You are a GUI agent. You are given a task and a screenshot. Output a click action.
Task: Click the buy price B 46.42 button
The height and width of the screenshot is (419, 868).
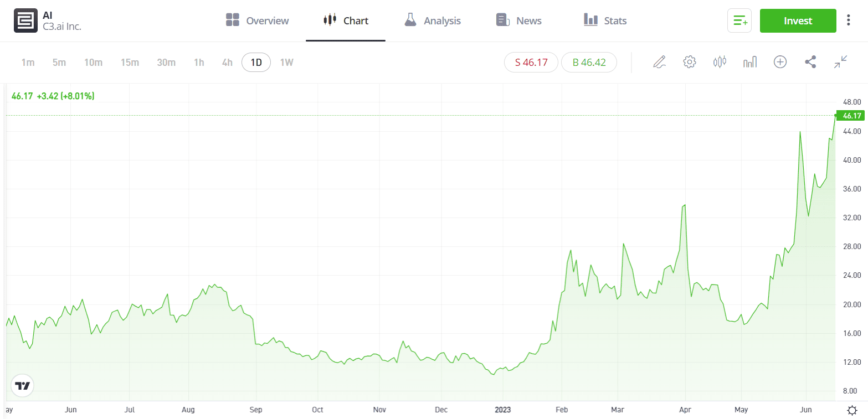click(589, 62)
